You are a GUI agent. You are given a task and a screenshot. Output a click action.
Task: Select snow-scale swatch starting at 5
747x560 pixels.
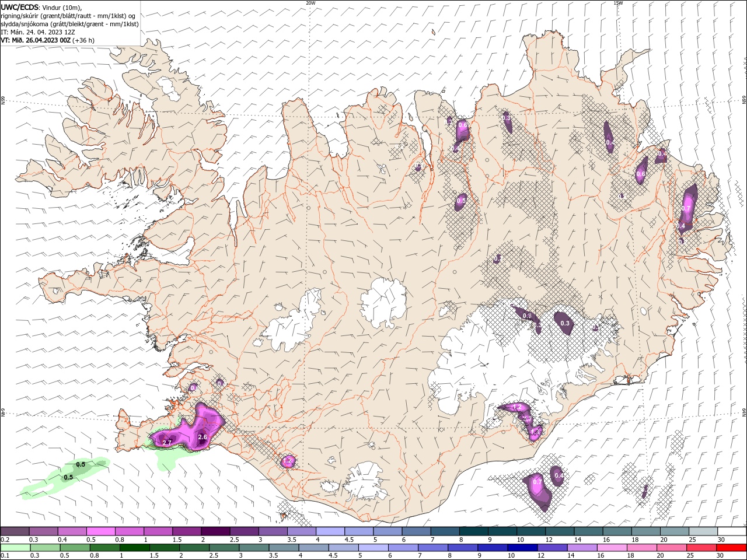[x=387, y=531]
